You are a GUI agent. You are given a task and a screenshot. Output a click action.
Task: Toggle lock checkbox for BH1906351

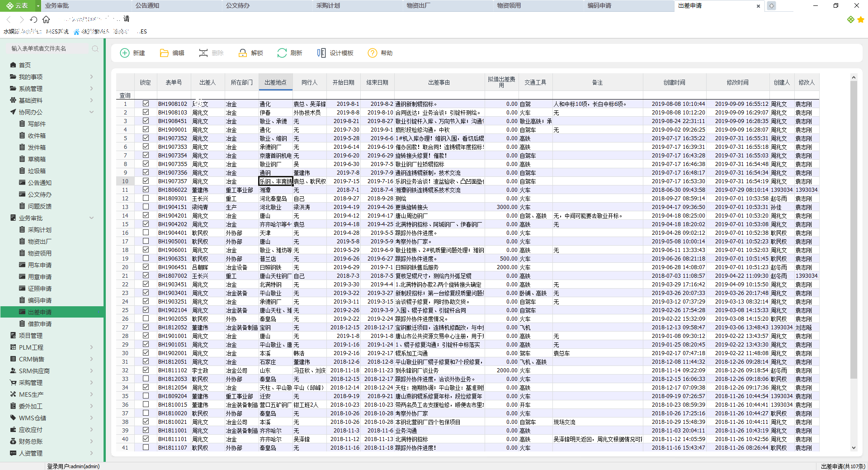point(146,258)
